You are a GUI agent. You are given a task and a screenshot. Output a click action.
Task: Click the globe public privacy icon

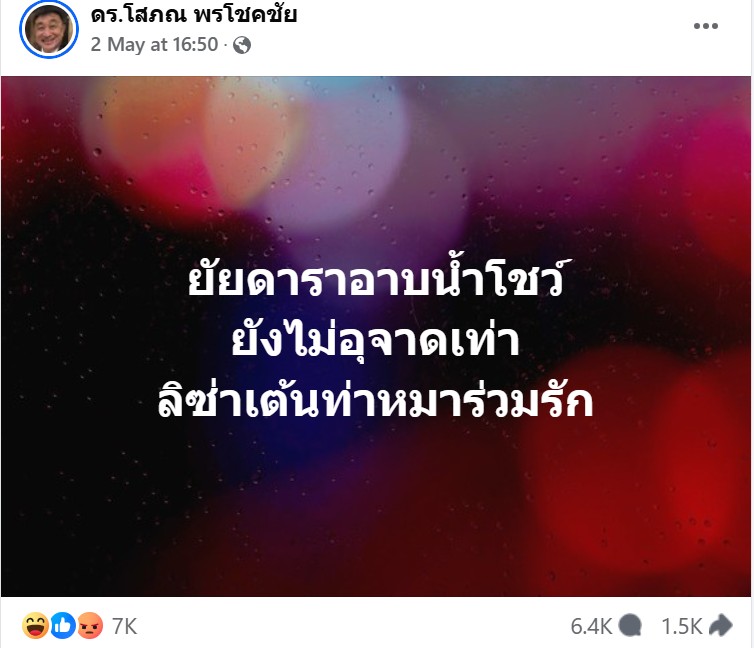[x=242, y=45]
